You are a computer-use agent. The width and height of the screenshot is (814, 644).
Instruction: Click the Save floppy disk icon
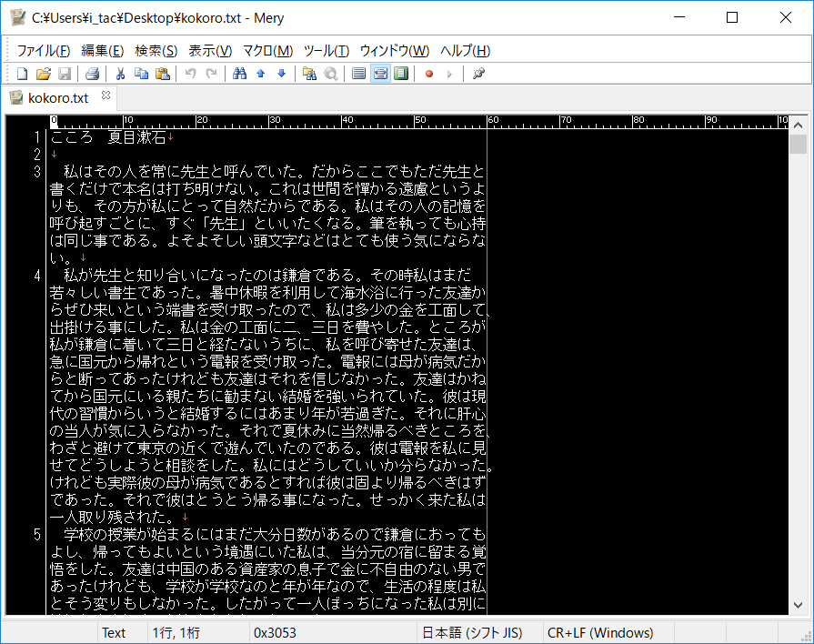click(x=65, y=74)
